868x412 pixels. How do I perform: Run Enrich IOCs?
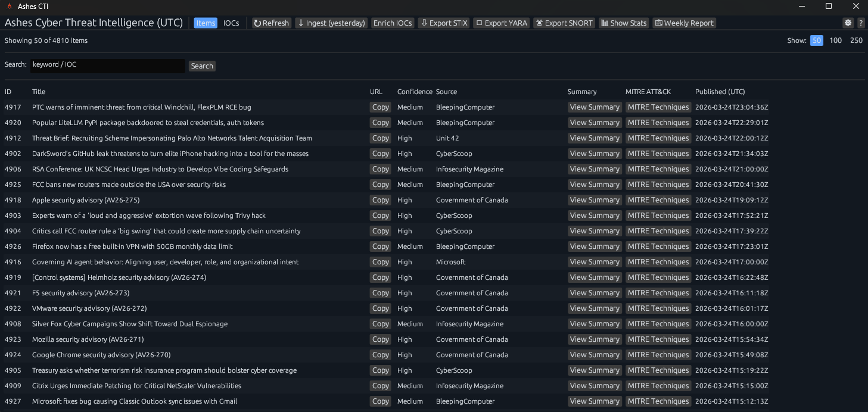(x=393, y=23)
